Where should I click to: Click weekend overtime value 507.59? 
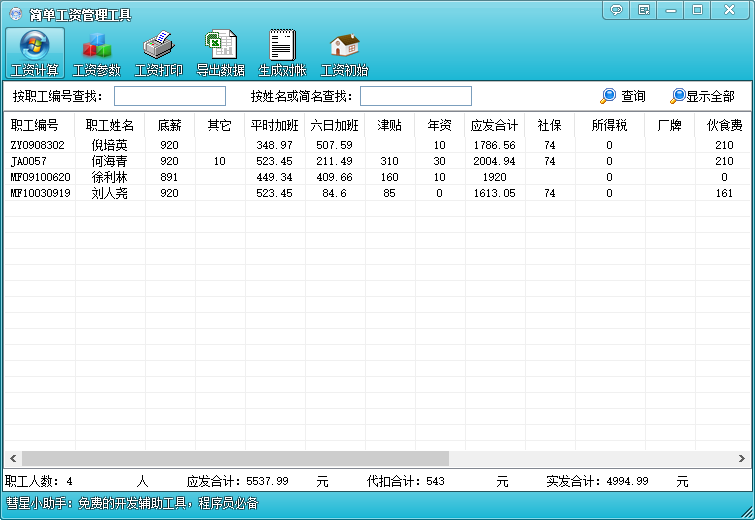point(334,145)
